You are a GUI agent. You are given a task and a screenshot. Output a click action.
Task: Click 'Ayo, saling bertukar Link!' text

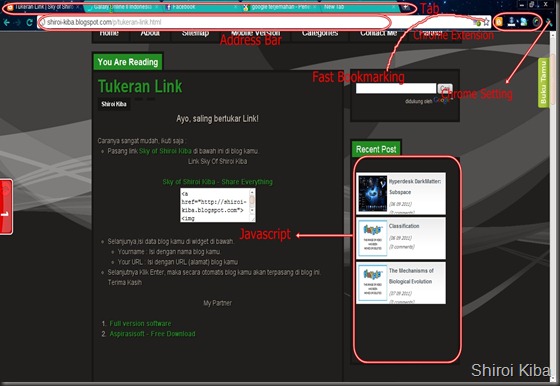217,119
